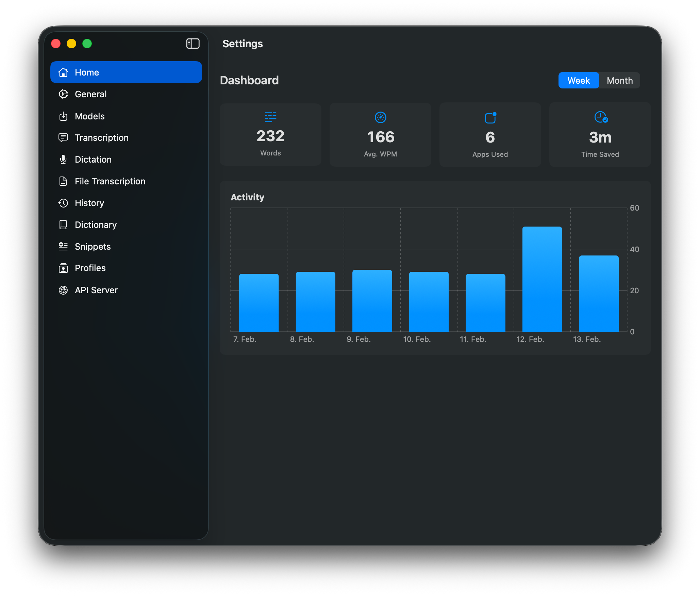Open File Transcription settings

110,181
